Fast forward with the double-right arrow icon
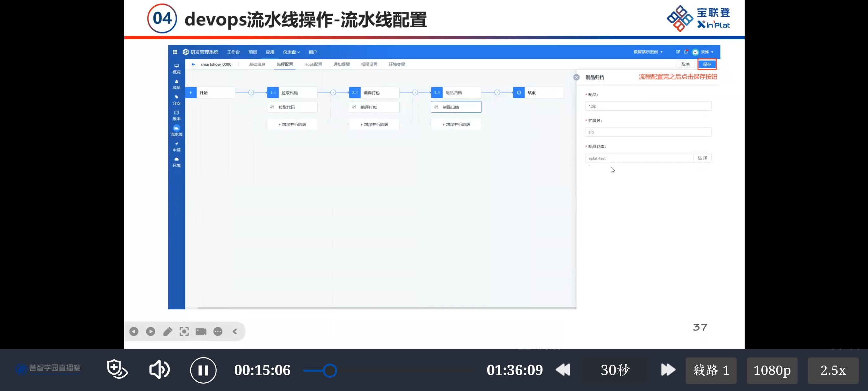The image size is (868, 391). tap(668, 370)
